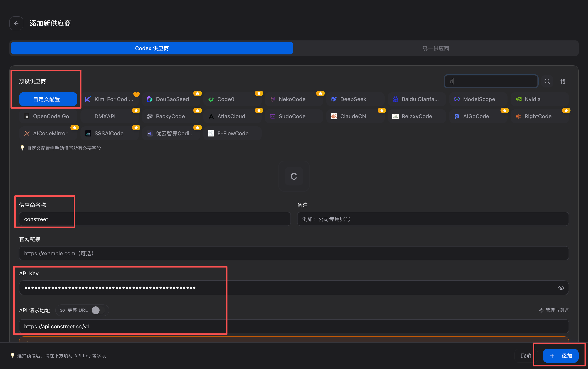This screenshot has height=369, width=588.
Task: Select the 自定义配置 preset
Action: point(48,99)
